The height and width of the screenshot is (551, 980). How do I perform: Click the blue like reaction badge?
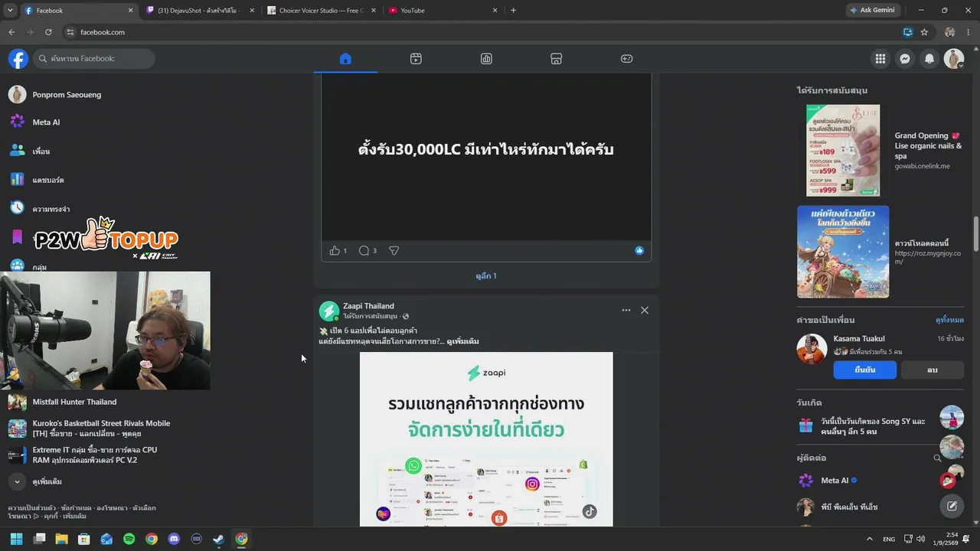click(x=639, y=250)
